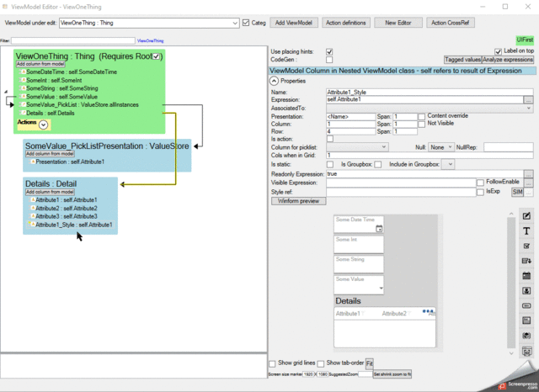Viewport: 539px width, 392px height.
Task: Check the Is action checkbox
Action: (330, 139)
